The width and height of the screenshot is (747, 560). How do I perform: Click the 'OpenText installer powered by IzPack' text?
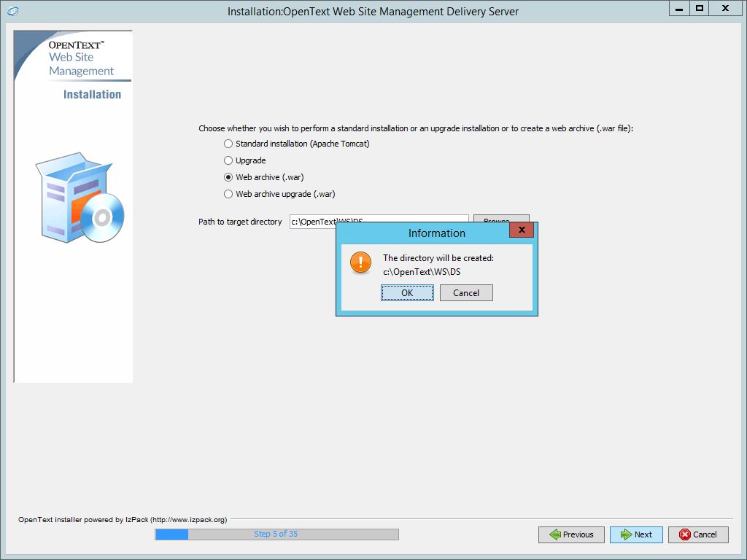point(123,519)
